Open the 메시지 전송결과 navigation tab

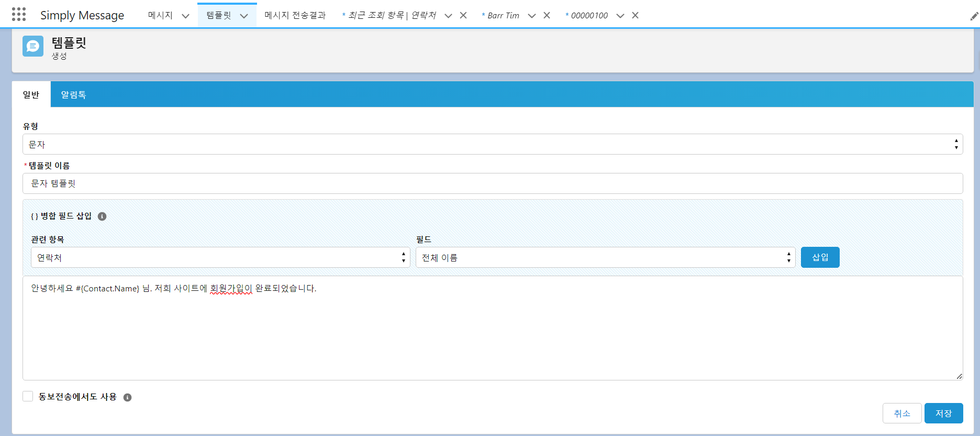coord(295,15)
